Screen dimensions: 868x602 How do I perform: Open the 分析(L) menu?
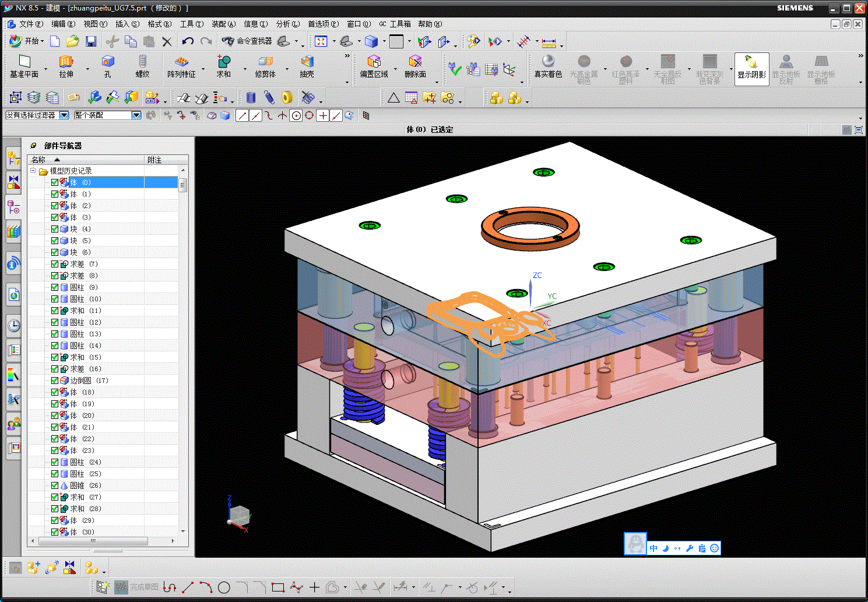287,24
